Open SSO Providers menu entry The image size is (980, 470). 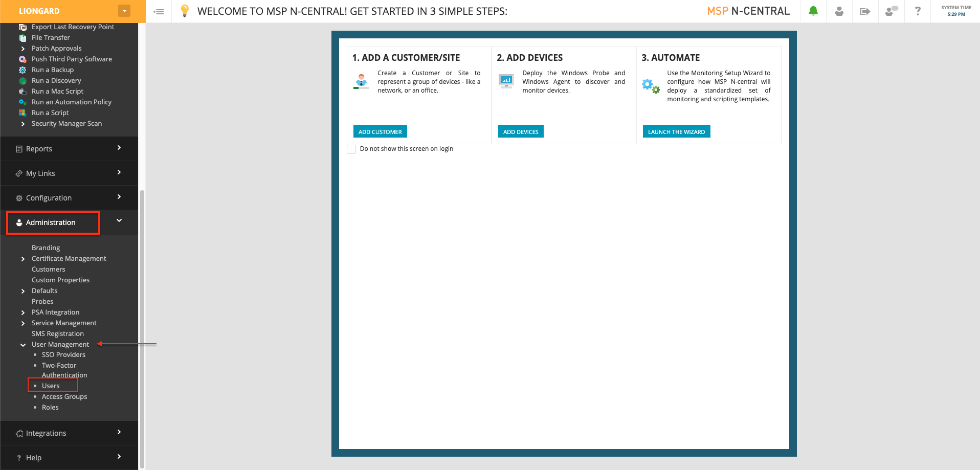point(63,354)
